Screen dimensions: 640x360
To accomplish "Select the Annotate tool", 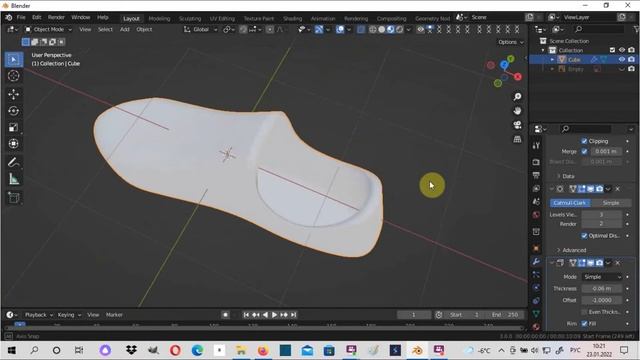I will (x=13, y=162).
